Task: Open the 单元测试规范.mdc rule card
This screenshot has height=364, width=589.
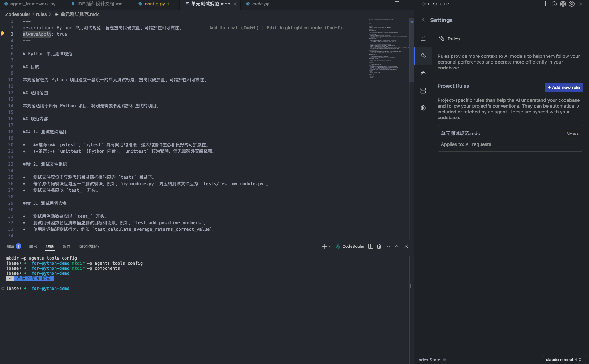Action: (x=510, y=138)
